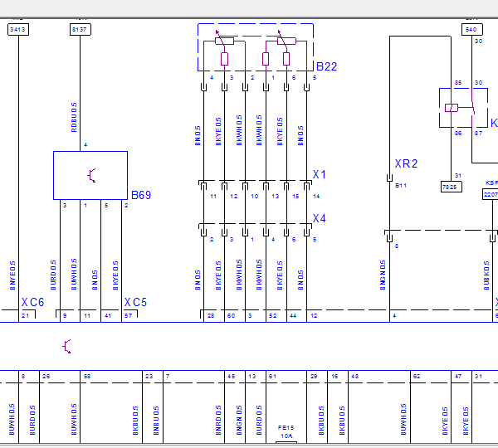The image size is (498, 448).
Task: Click the right variable resistor symbol in B22
Action: click(x=286, y=41)
